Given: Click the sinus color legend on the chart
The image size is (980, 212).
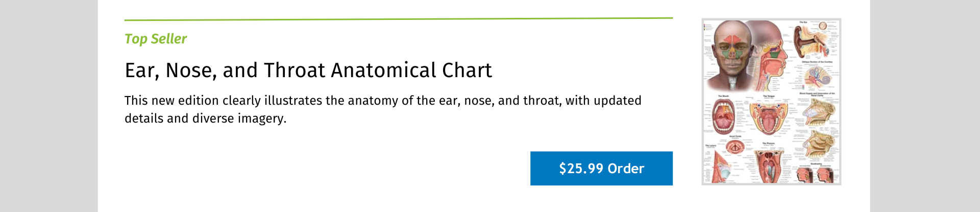Looking at the screenshot, I should pyautogui.click(x=707, y=26).
